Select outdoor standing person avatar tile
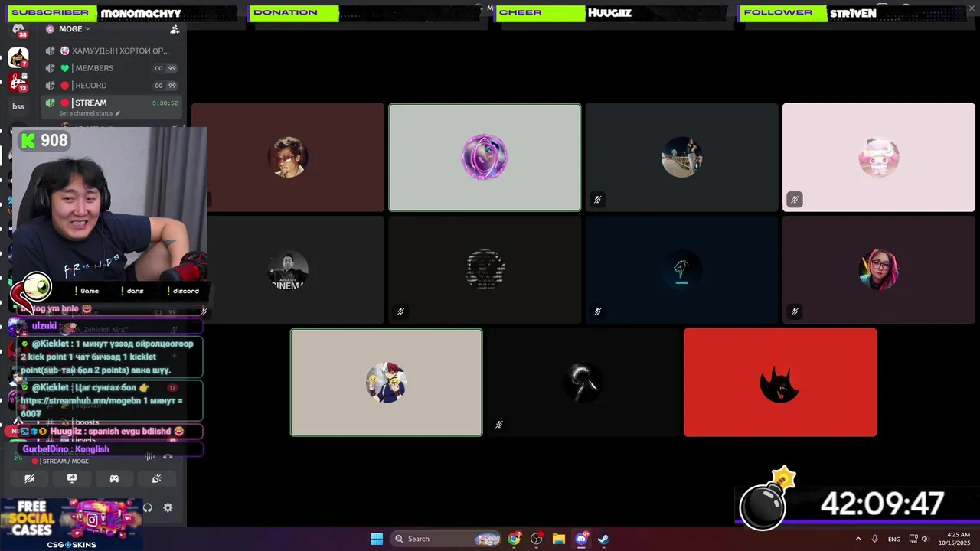This screenshot has height=551, width=980. [681, 157]
